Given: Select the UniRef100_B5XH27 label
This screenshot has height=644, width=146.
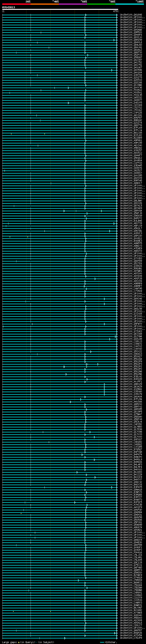Looking at the screenshot, I should tap(131, 357).
